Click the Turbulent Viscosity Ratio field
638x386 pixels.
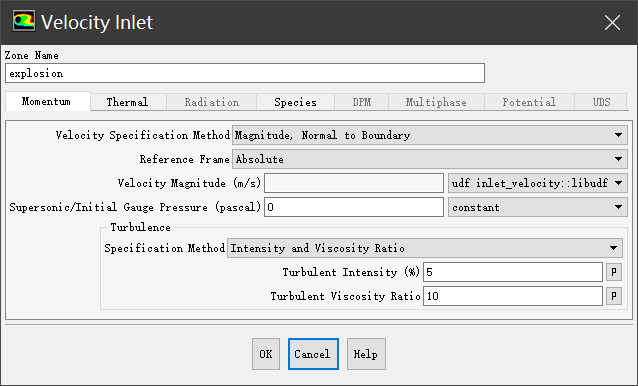pyautogui.click(x=513, y=296)
